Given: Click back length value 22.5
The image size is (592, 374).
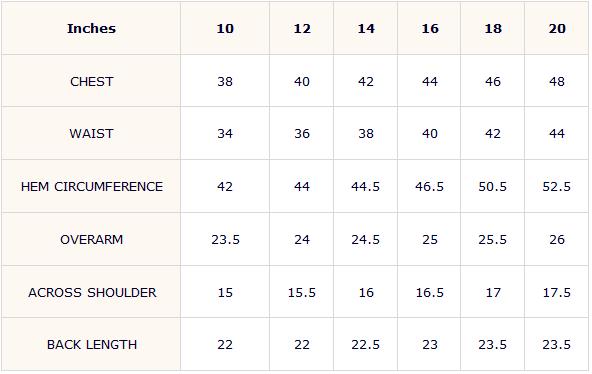Looking at the screenshot, I should pos(365,345).
